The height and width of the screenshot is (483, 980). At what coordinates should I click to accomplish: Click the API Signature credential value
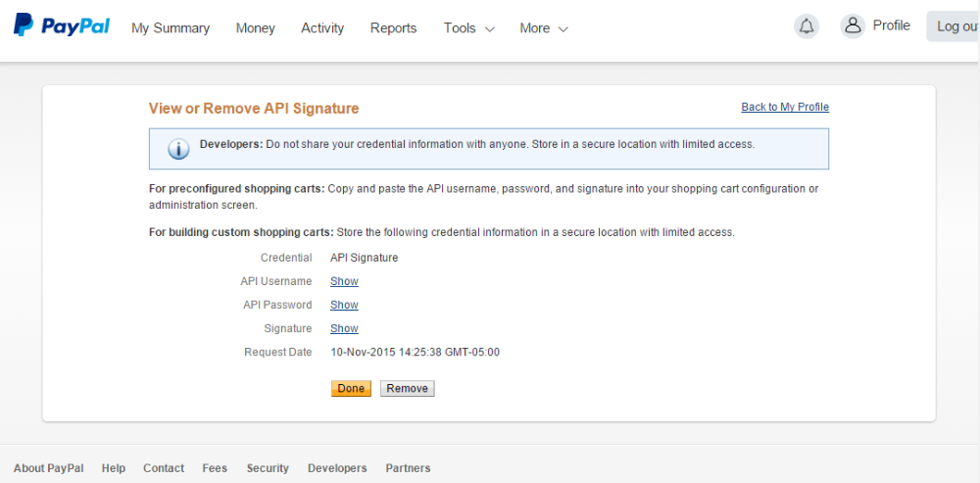click(x=365, y=258)
